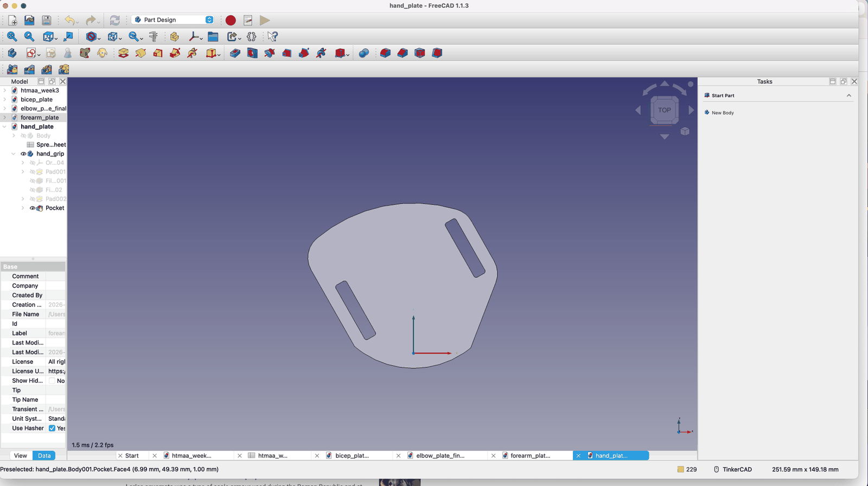The image size is (868, 486).
Task: Click the Fillet tool icon
Action: [x=385, y=53]
